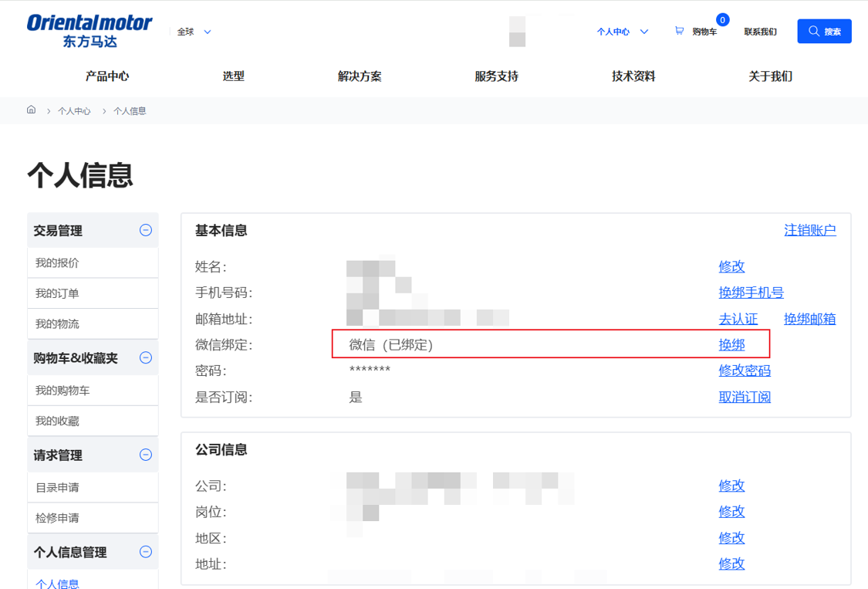Click the home icon in the breadcrumb
The height and width of the screenshot is (589, 868).
pos(31,110)
